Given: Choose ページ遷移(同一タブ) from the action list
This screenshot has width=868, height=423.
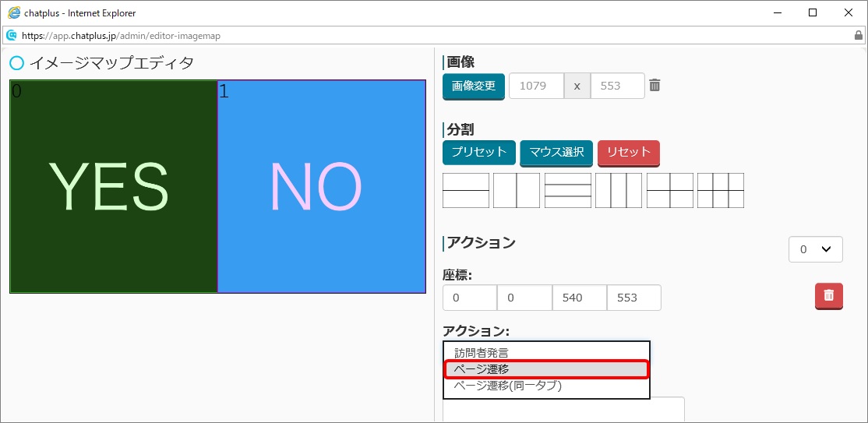Looking at the screenshot, I should point(546,386).
